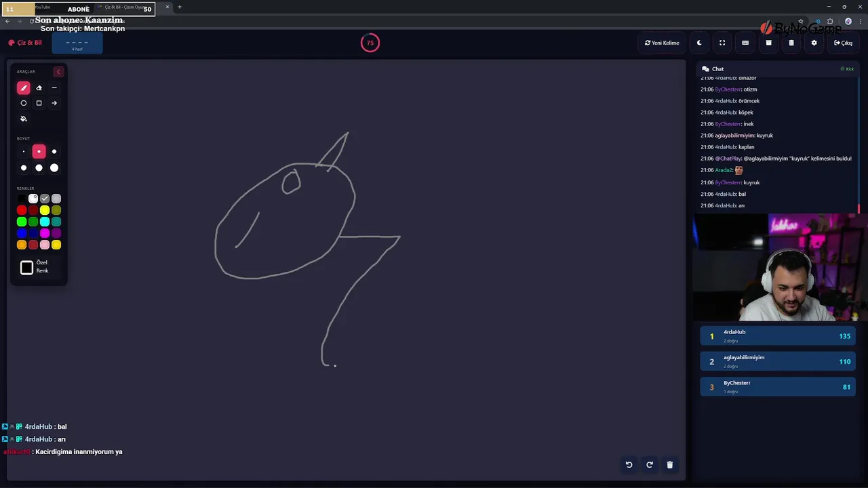The height and width of the screenshot is (488, 868).
Task: Select the paint bucket fill tool
Action: [24, 119]
